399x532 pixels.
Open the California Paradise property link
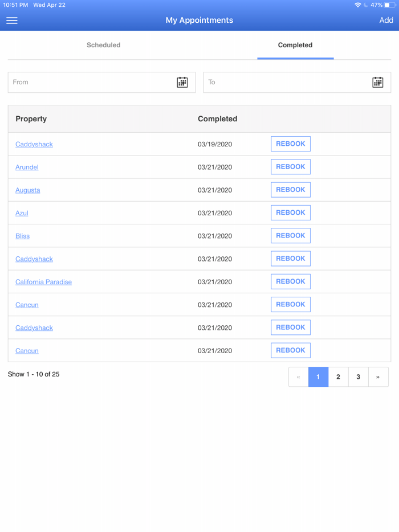tap(43, 282)
